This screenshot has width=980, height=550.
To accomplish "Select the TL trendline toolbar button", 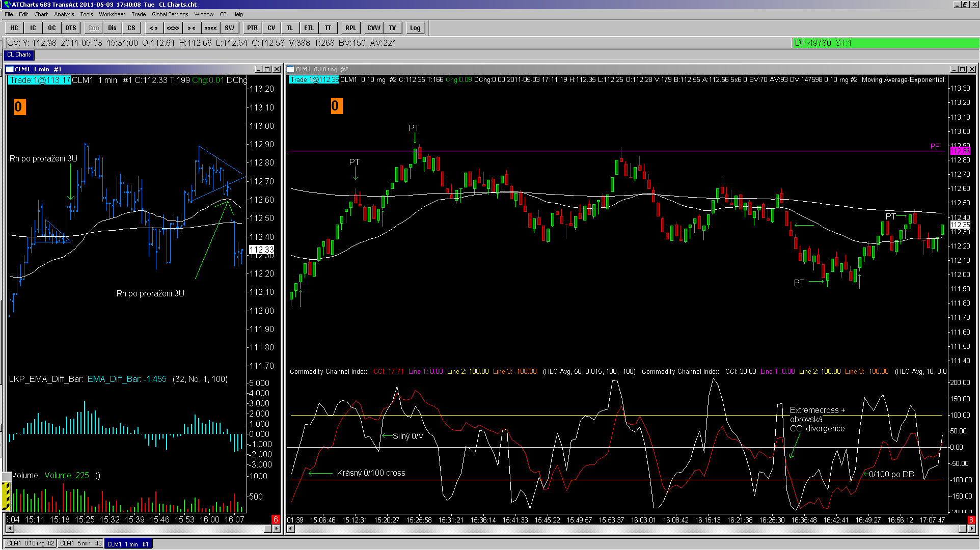I will pyautogui.click(x=290, y=28).
